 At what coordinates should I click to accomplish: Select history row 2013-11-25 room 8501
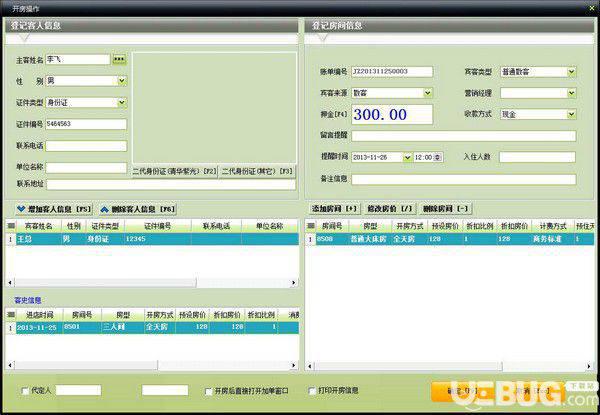(x=157, y=327)
